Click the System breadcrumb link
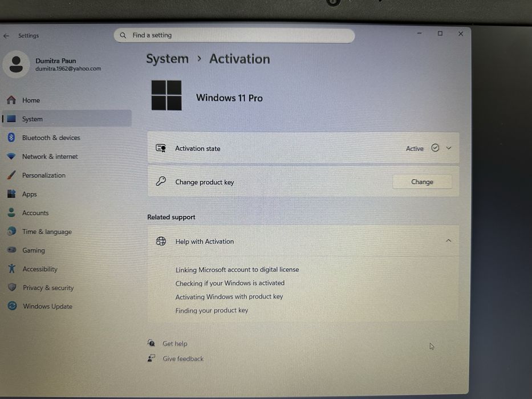The width and height of the screenshot is (532, 399). (x=167, y=59)
